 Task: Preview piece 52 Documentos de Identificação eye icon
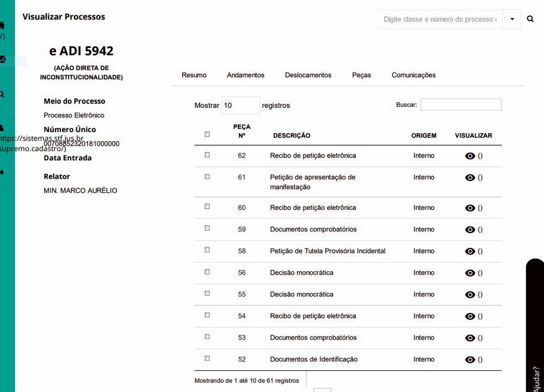coord(470,359)
